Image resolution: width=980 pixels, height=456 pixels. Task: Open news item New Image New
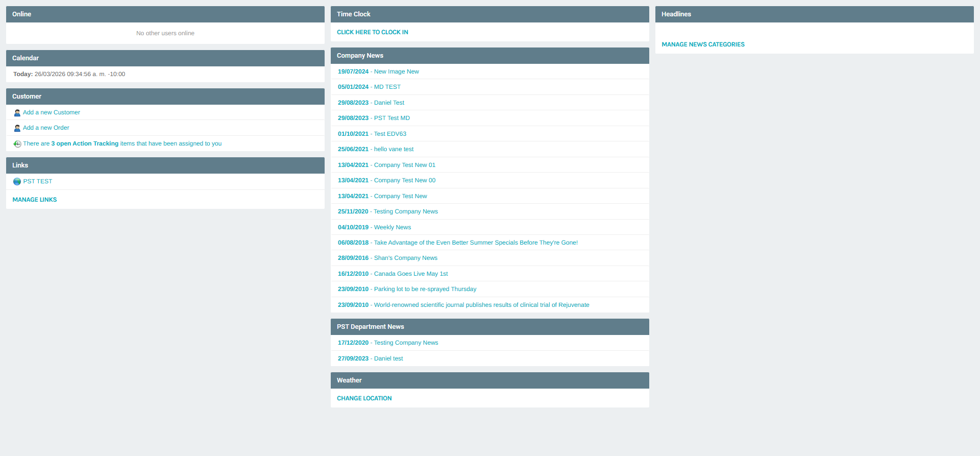coord(378,71)
